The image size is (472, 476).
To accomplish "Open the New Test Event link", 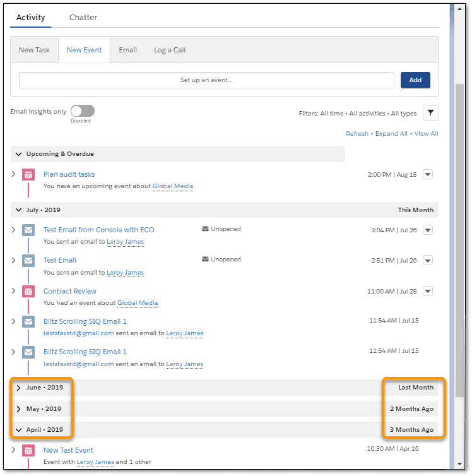I will [x=68, y=451].
